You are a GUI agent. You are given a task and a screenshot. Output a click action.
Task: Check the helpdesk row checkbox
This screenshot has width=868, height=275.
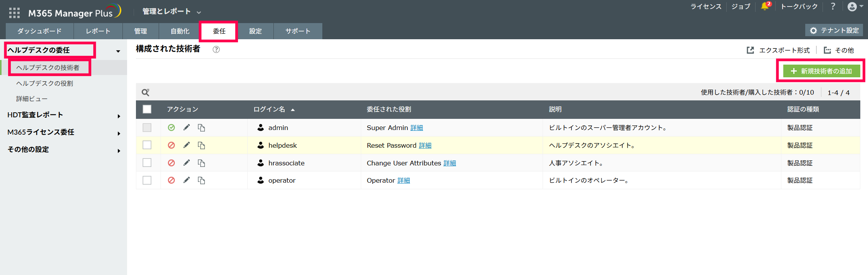[147, 145]
